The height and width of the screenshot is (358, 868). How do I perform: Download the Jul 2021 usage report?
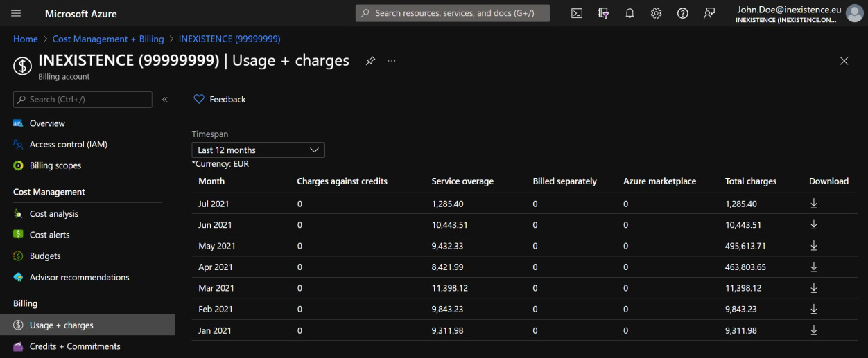click(x=814, y=204)
